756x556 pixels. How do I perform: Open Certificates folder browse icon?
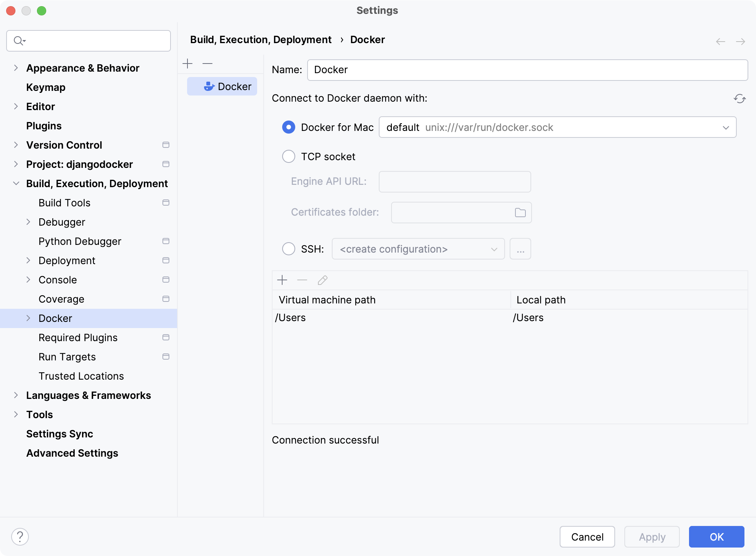[x=520, y=212]
